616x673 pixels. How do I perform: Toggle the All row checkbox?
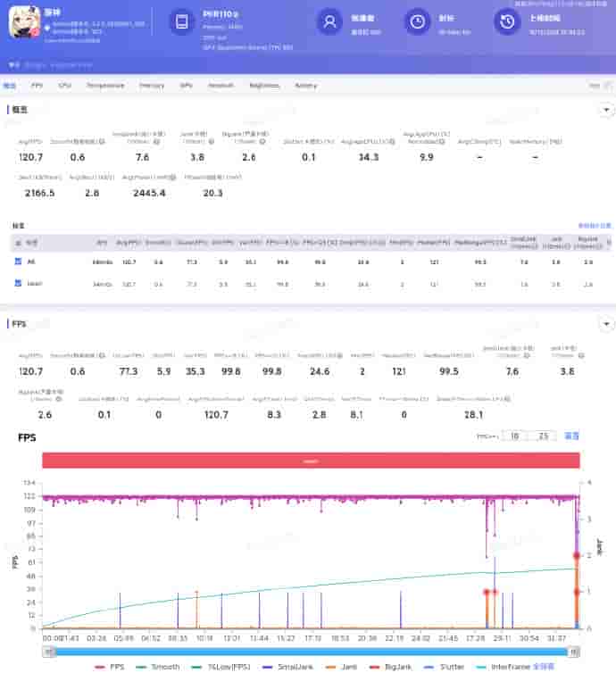(19, 262)
